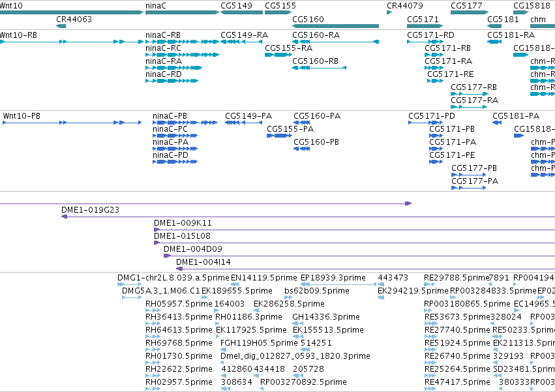The height and width of the screenshot is (392, 555).
Task: Click EST DMG5A.3_1.M06.C1
Action: [x=161, y=292]
